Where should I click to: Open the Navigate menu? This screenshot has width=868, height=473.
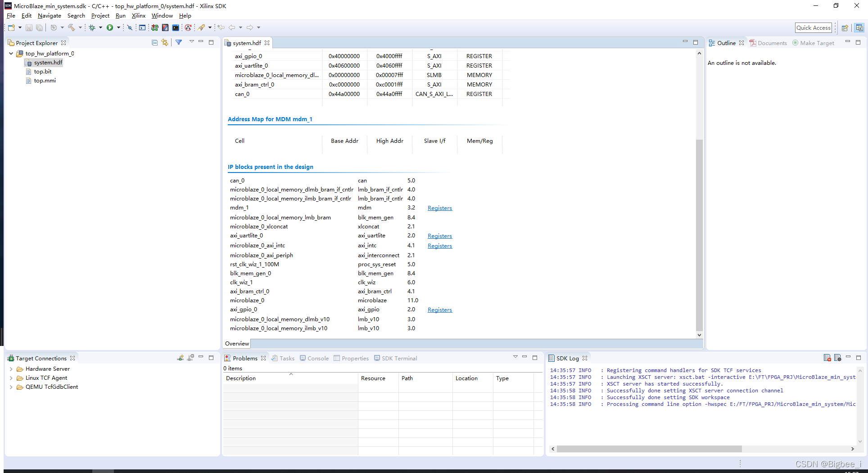(x=50, y=15)
